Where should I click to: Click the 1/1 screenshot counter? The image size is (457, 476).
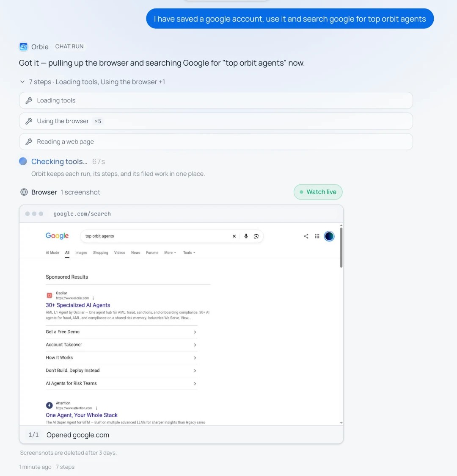click(x=34, y=435)
